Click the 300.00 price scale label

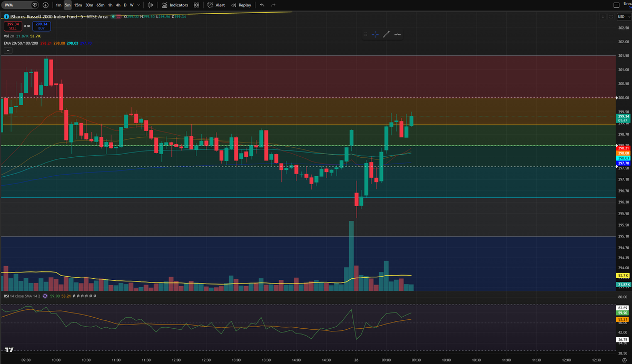click(624, 97)
